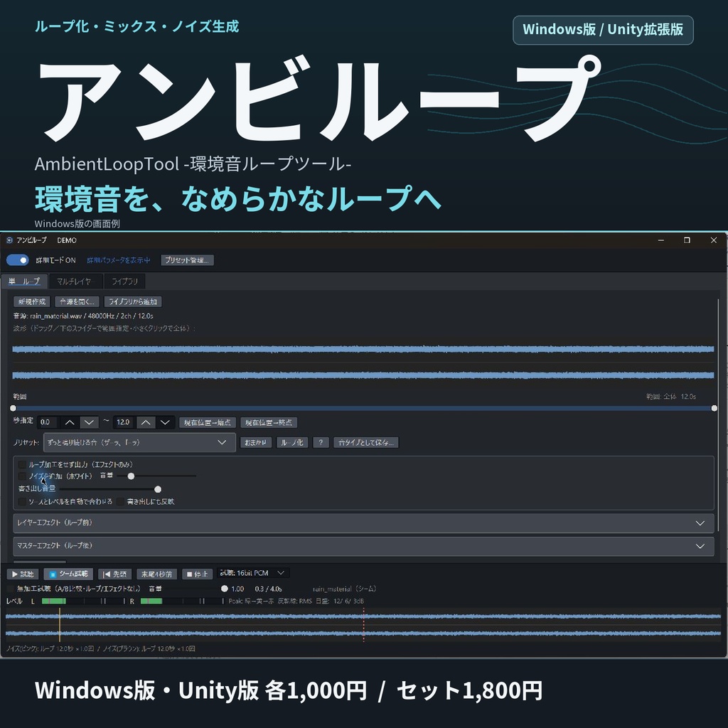
Task: Click the Windows版 / Unity拡張版 badge
Action: tap(603, 30)
